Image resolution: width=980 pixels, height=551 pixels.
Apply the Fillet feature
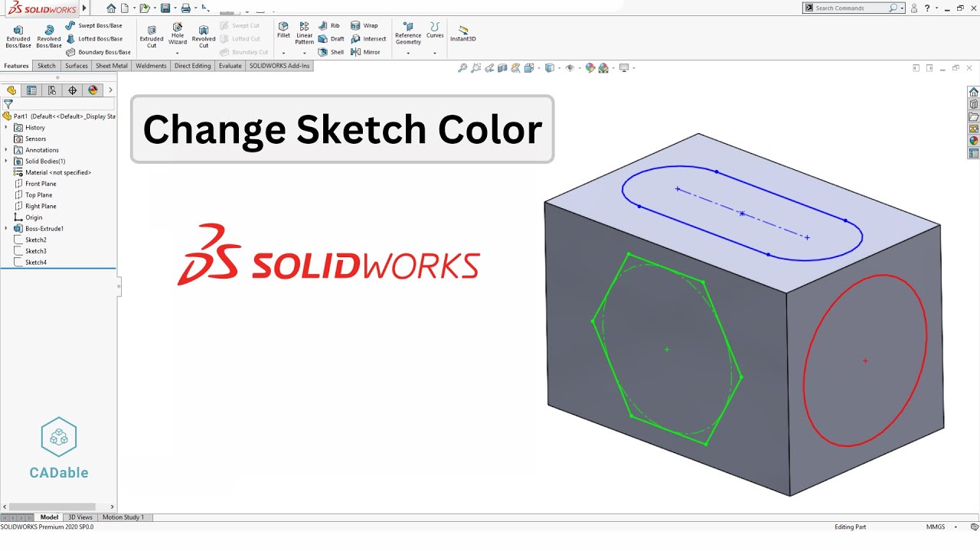283,31
